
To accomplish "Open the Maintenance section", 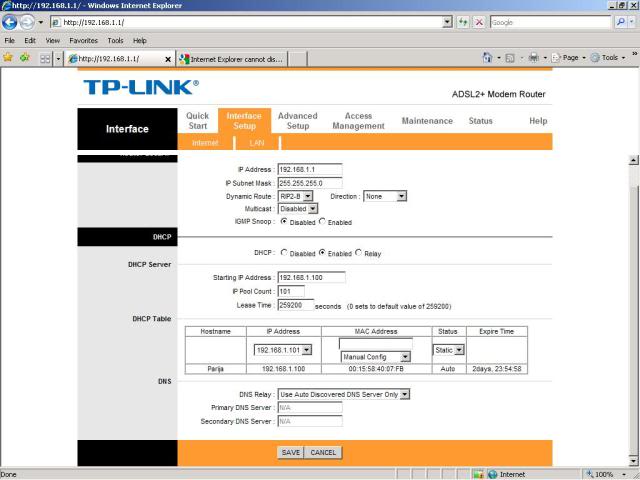I will pyautogui.click(x=427, y=121).
